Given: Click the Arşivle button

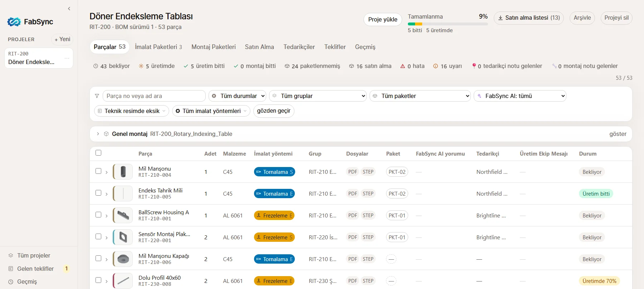Looking at the screenshot, I should [x=582, y=18].
